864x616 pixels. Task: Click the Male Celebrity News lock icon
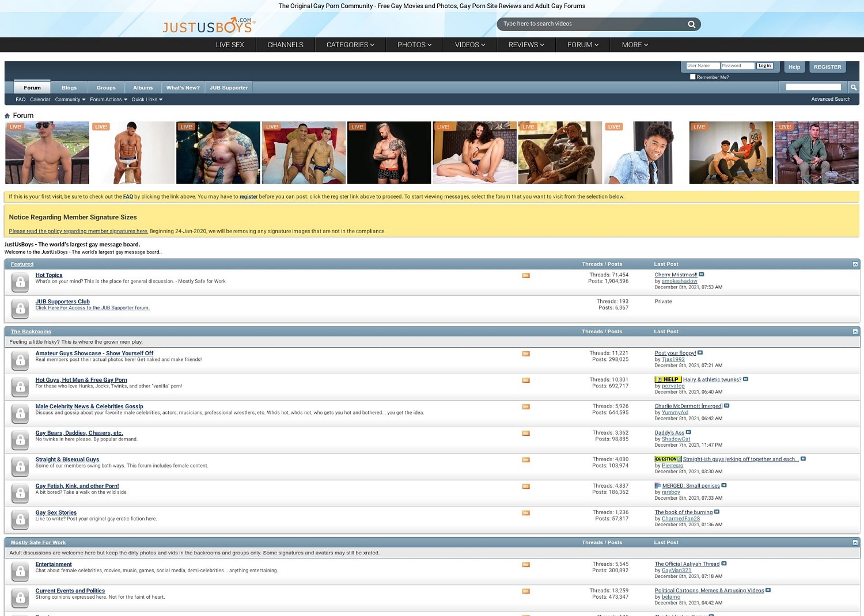pyautogui.click(x=20, y=413)
